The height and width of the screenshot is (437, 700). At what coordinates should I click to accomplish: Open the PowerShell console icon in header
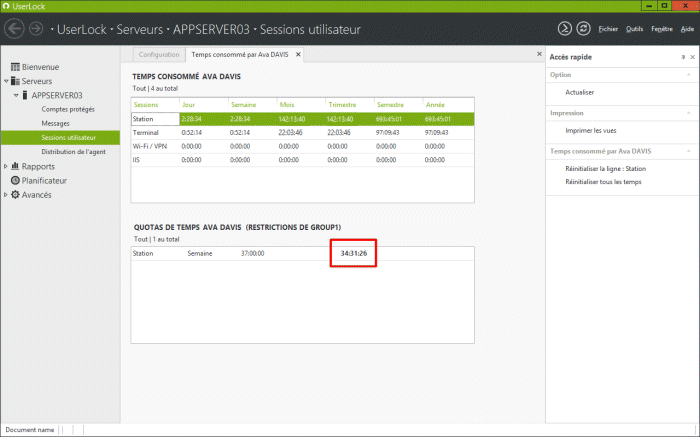(564, 29)
